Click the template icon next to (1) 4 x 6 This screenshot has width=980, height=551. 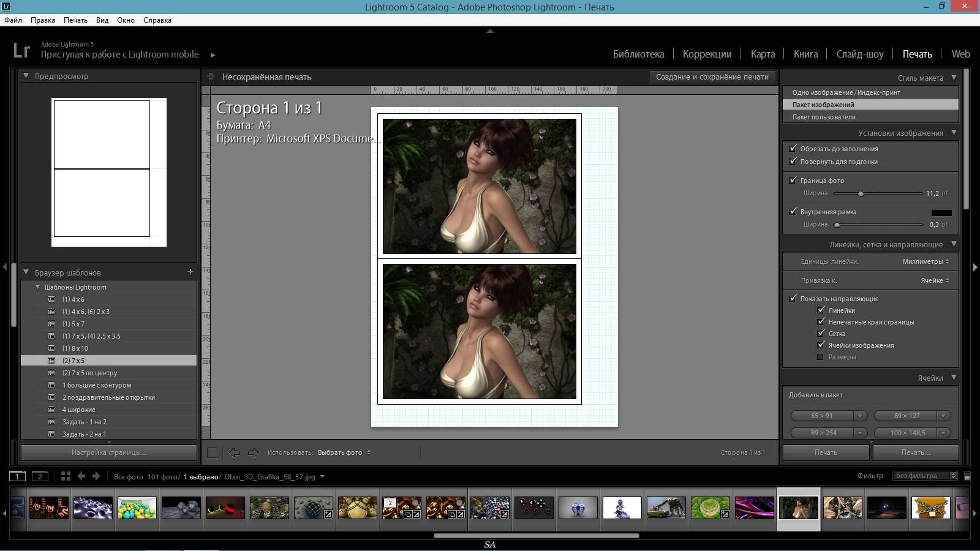(x=51, y=299)
